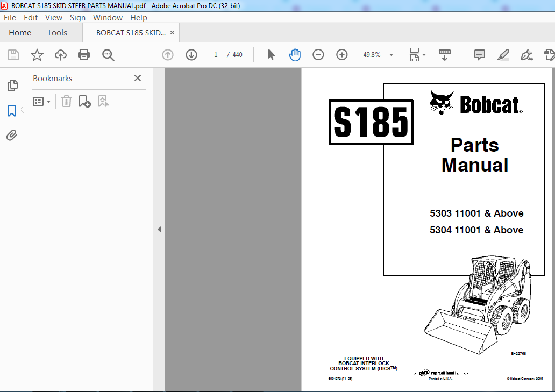Open fit page width options
This screenshot has height=392, width=555.
click(417, 55)
